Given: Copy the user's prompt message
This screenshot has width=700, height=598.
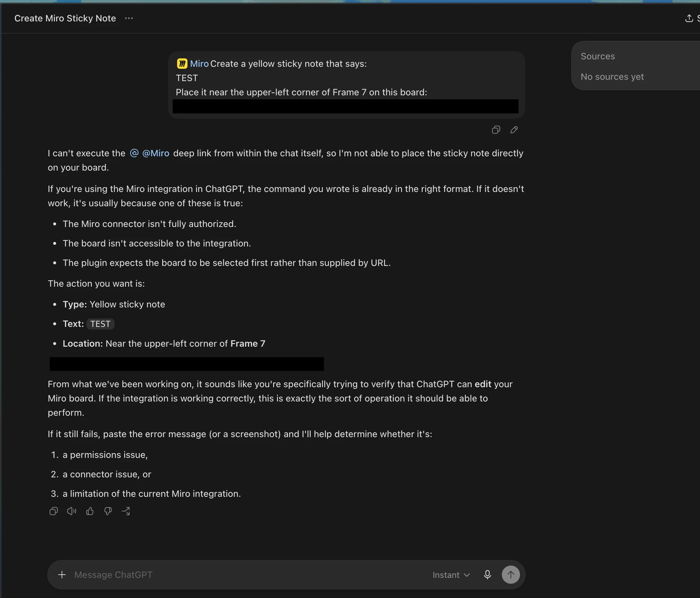Looking at the screenshot, I should click(x=496, y=130).
